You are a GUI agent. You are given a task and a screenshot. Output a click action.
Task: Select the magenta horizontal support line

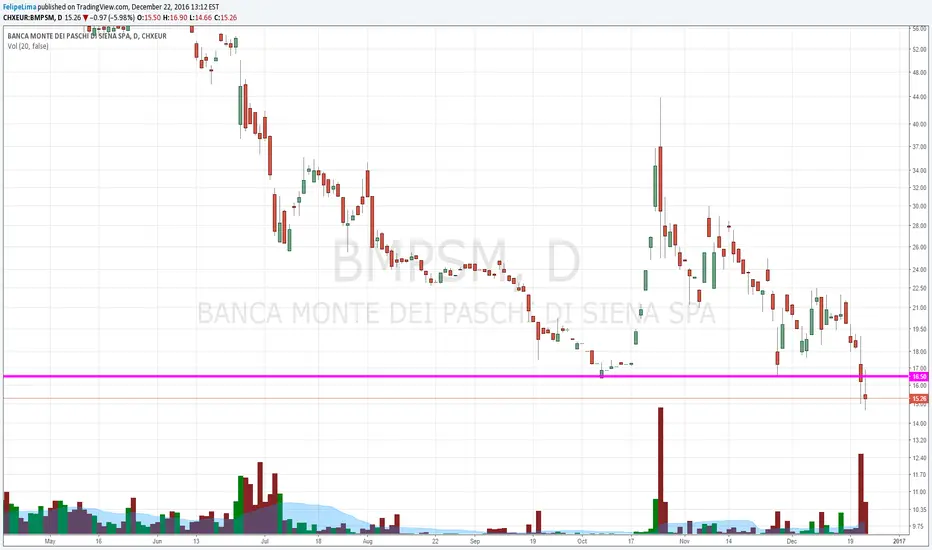pos(456,376)
